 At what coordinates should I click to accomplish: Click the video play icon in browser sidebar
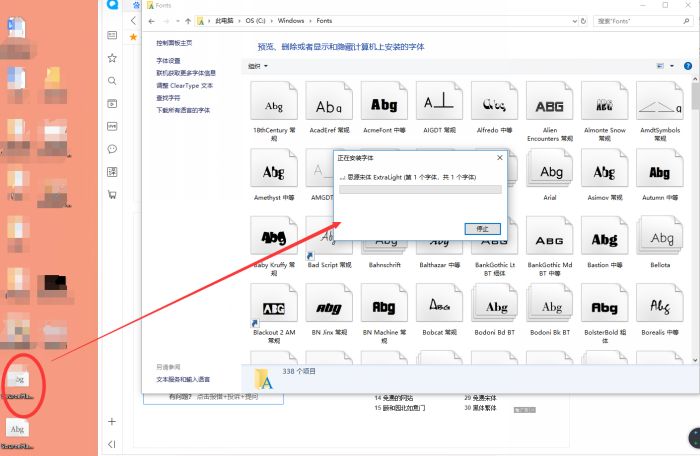pyautogui.click(x=112, y=104)
